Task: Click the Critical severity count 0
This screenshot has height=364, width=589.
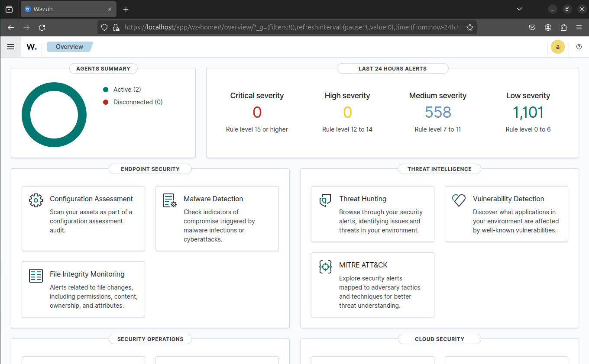Action: point(257,113)
